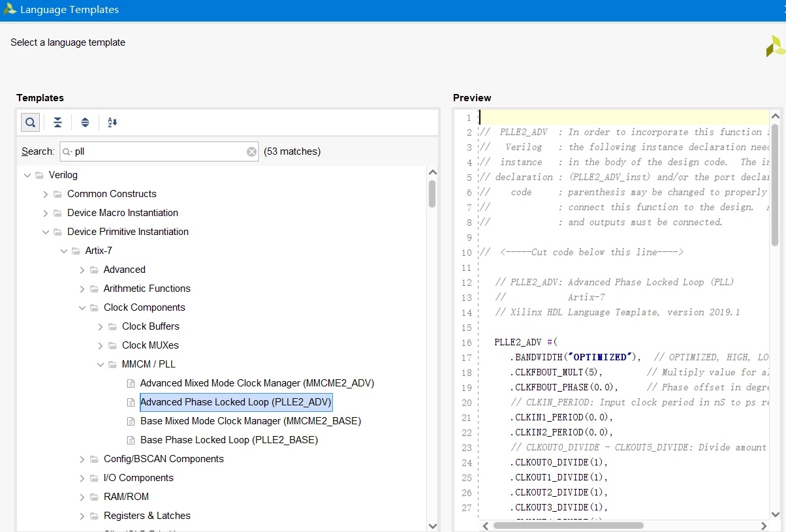Screen dimensions: 786x532
Task: Click the Artix-7 folder icon
Action: click(x=76, y=251)
